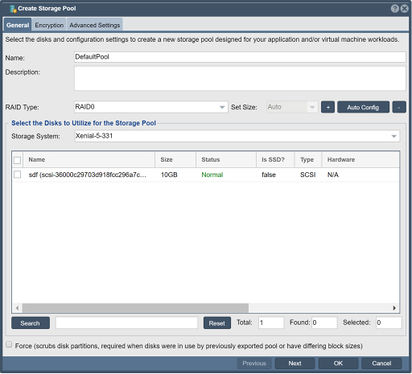Image resolution: width=412 pixels, height=374 pixels.
Task: Click into the Description text area
Action: point(240,78)
